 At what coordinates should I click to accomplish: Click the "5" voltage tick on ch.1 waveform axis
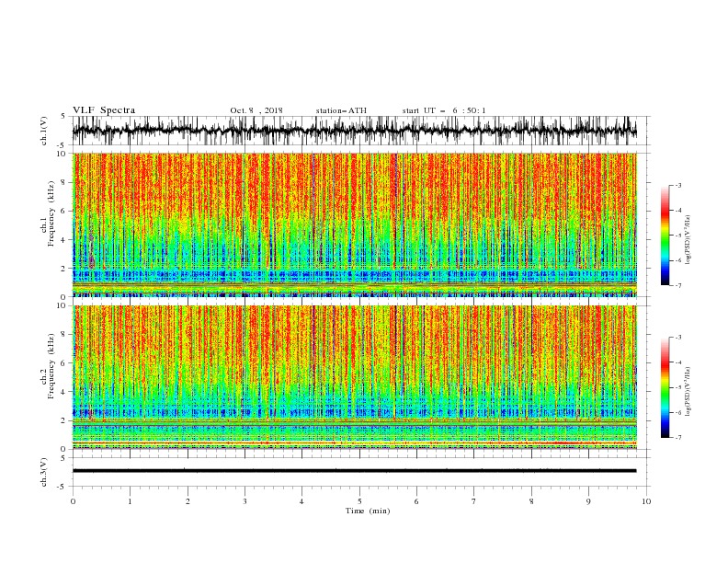(x=63, y=117)
